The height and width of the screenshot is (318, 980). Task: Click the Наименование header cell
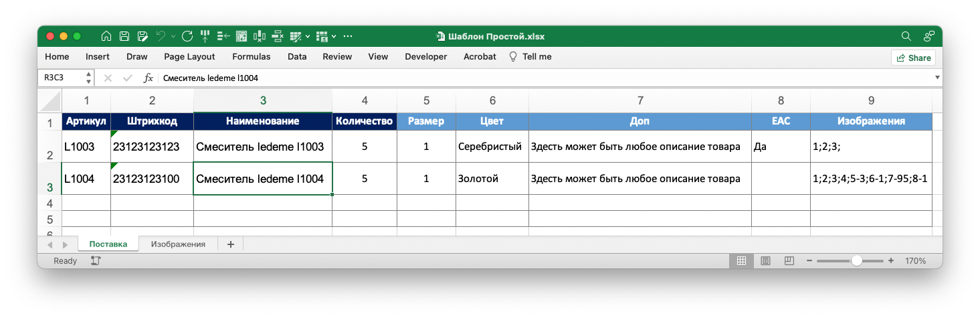[263, 121]
